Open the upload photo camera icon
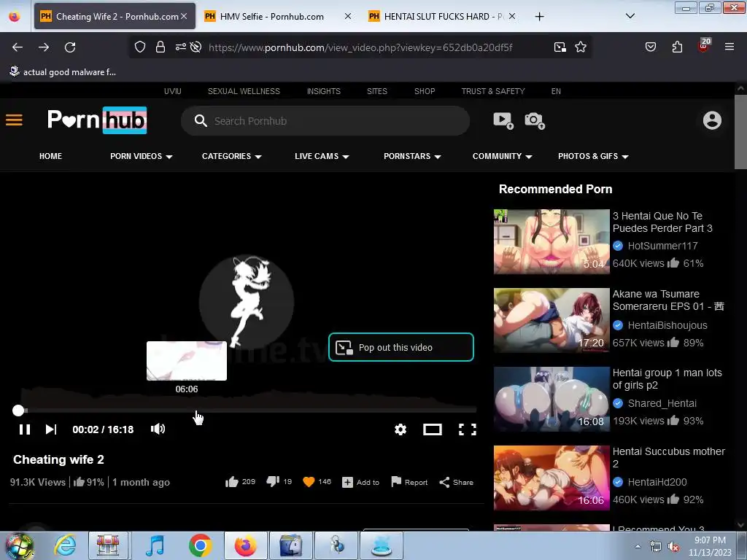The width and height of the screenshot is (747, 560). [535, 120]
